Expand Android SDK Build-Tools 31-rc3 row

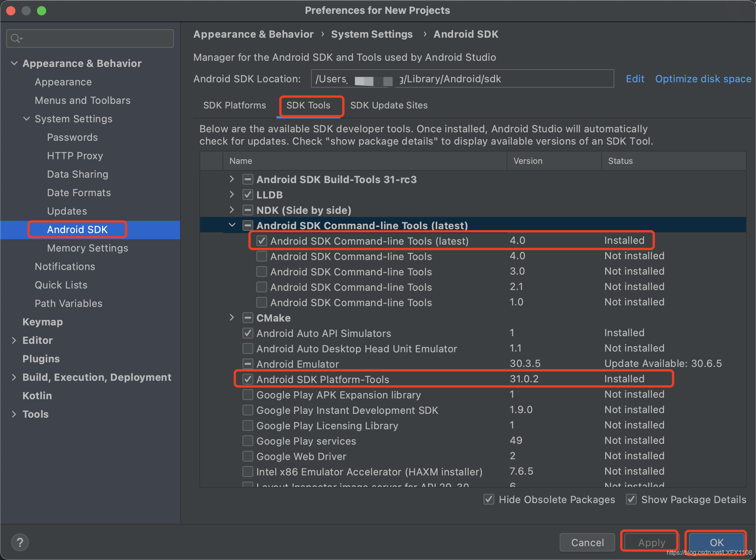pyautogui.click(x=232, y=179)
